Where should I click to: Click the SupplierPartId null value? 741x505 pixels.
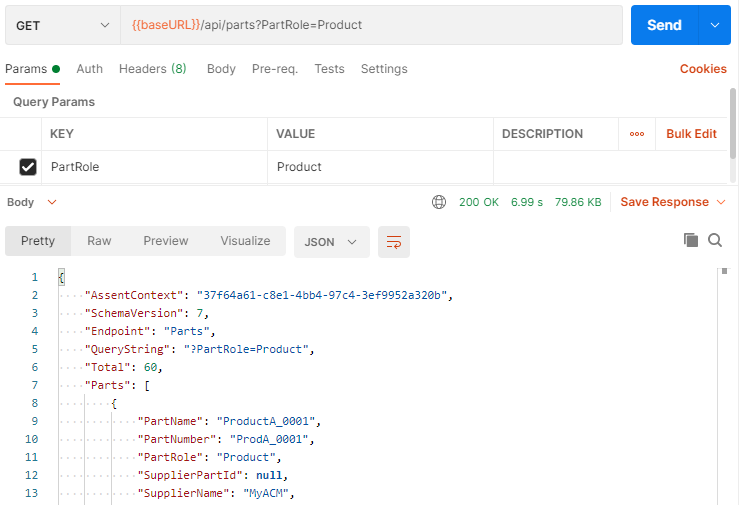269,475
